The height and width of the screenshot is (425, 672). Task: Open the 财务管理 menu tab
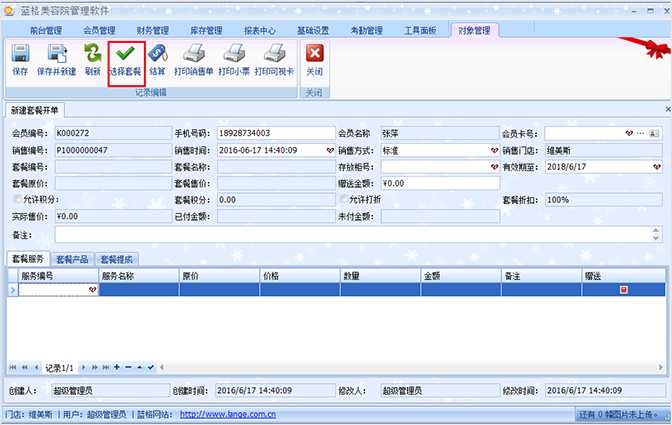[153, 31]
